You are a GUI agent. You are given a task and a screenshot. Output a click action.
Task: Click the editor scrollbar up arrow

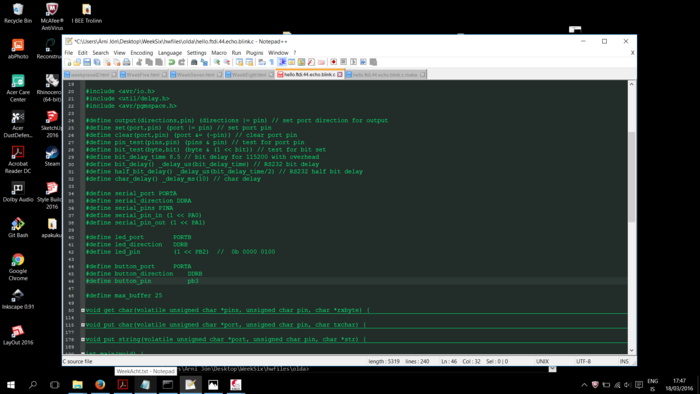pos(631,84)
